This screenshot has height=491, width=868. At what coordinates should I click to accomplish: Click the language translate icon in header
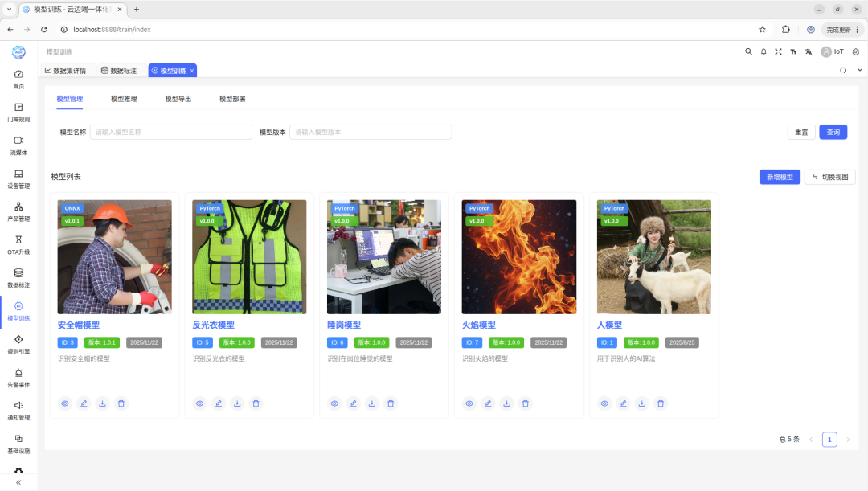(x=809, y=51)
